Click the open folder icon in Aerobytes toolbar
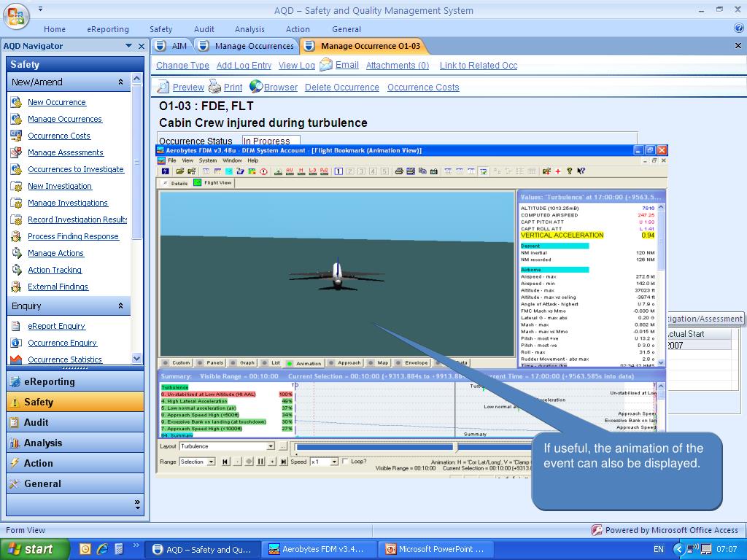747x560 pixels. click(180, 171)
